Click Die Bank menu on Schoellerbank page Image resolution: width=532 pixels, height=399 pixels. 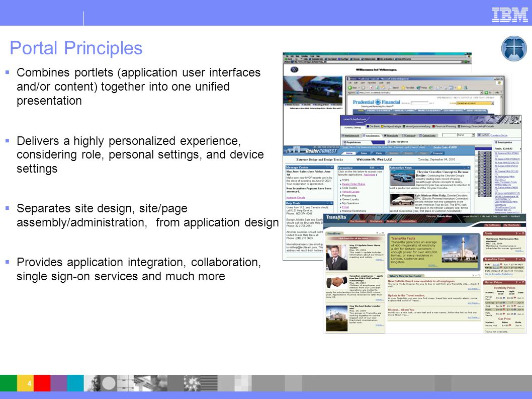tap(373, 126)
